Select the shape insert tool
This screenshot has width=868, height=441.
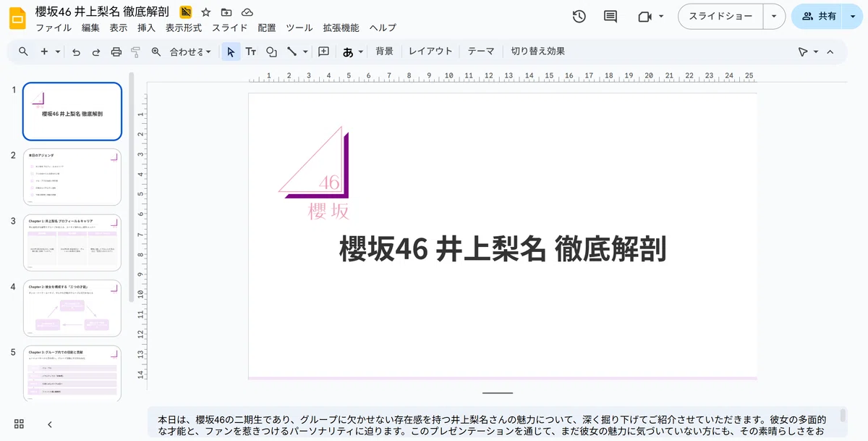271,51
